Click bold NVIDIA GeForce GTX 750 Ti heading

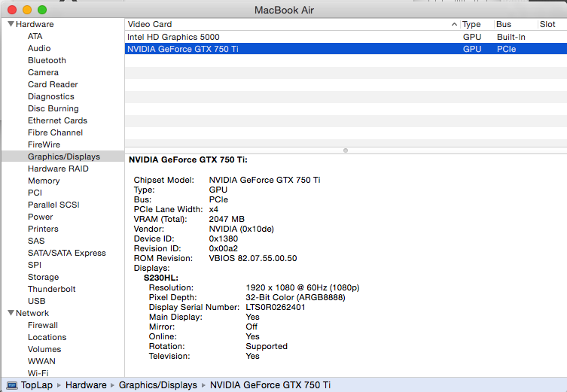pyautogui.click(x=188, y=160)
